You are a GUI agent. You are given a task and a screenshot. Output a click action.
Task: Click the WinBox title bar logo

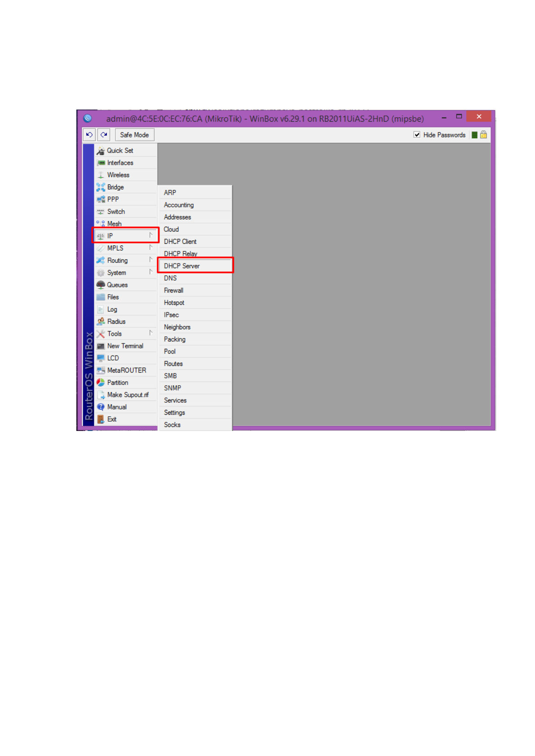(x=88, y=118)
